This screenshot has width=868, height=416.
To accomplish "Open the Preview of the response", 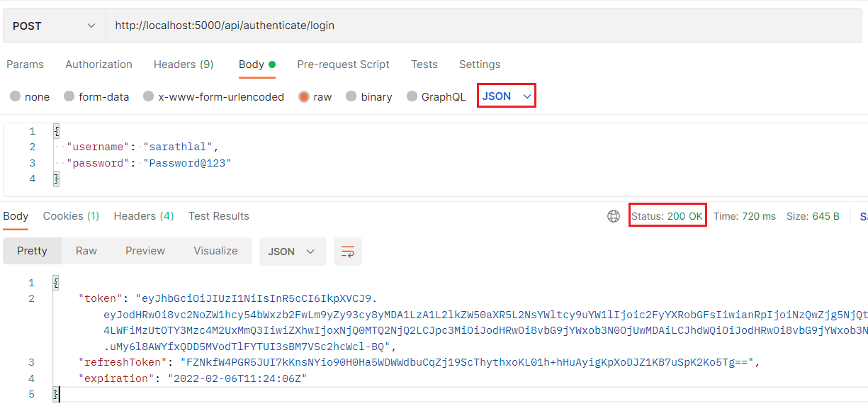I will pos(145,251).
